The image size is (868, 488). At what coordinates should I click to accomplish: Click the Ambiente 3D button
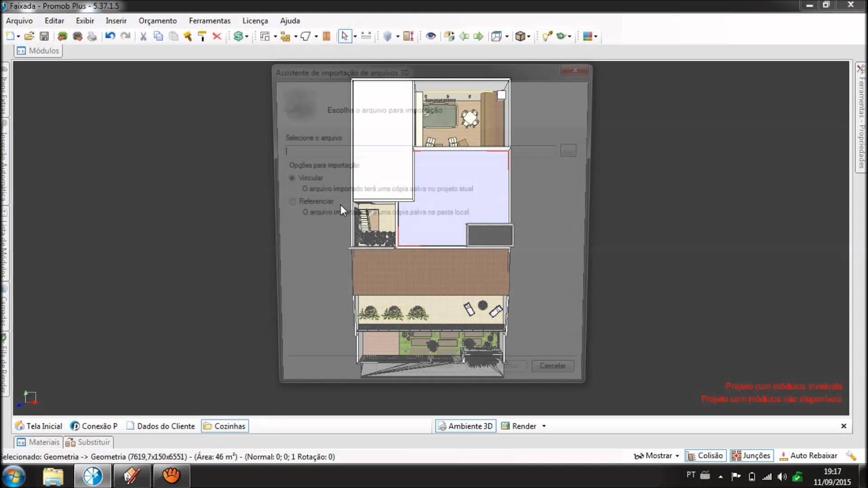coord(465,426)
